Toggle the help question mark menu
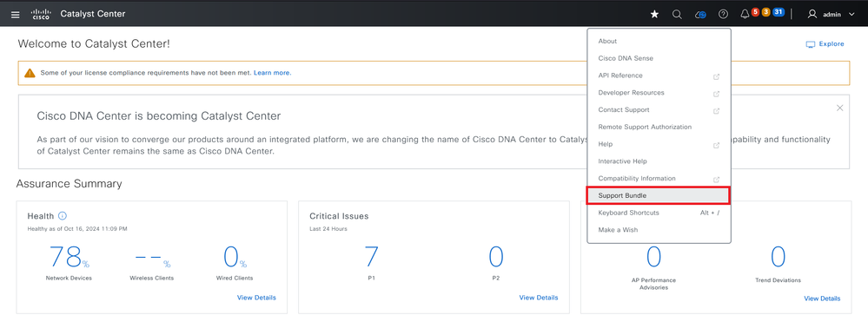Viewport: 868px width, 315px height. point(723,15)
